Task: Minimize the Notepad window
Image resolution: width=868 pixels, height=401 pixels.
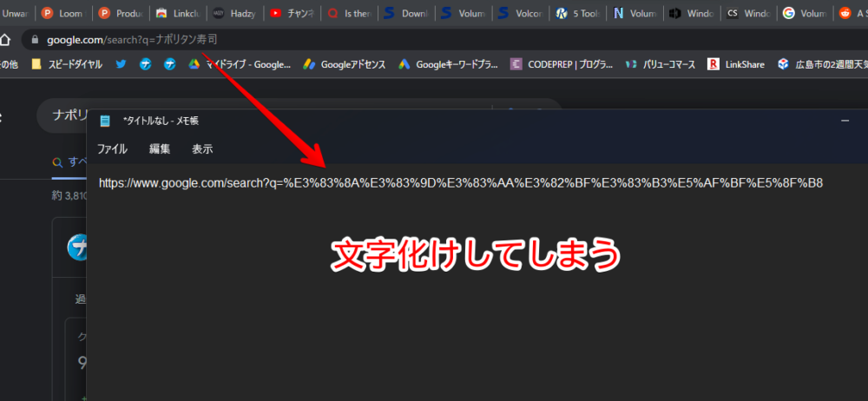Action: coord(845,122)
